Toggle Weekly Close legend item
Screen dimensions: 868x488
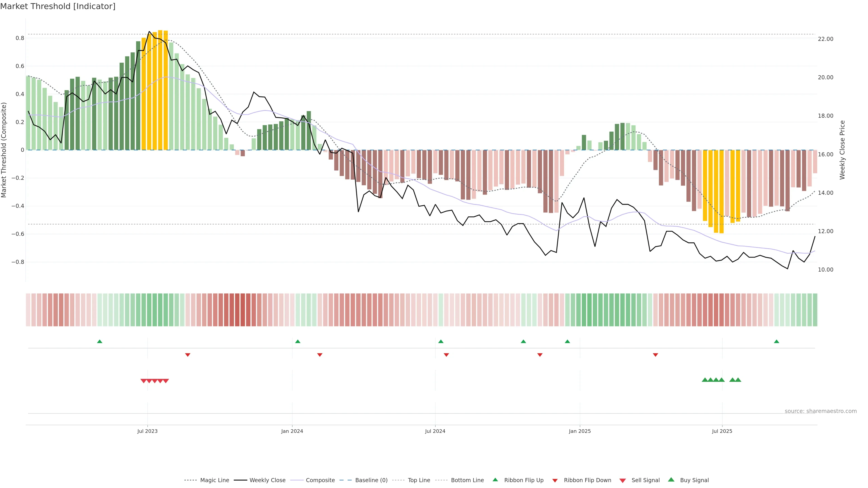click(x=267, y=480)
